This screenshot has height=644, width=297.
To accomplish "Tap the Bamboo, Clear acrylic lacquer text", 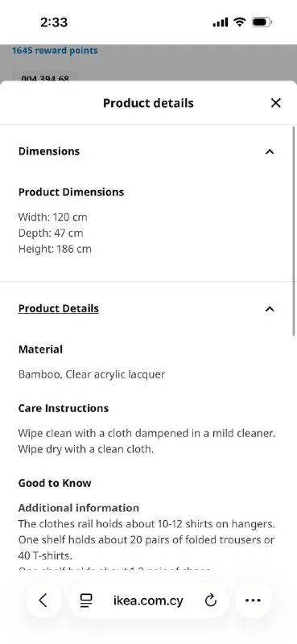I will [92, 374].
